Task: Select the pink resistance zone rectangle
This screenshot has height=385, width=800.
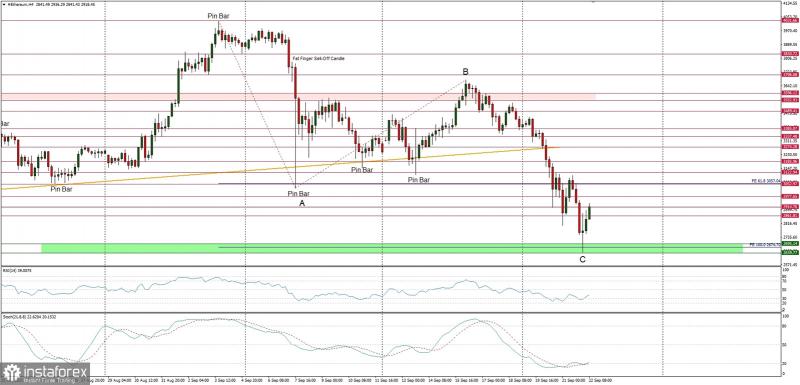Action: click(x=298, y=96)
